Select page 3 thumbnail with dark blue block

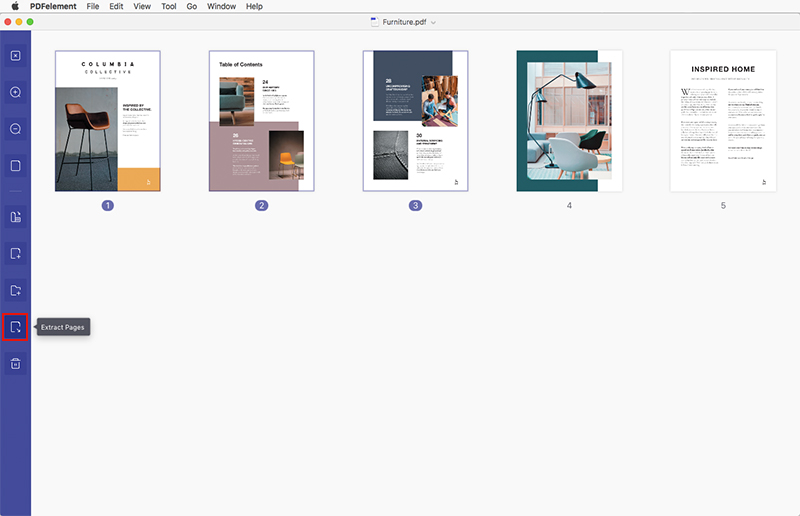(415, 121)
